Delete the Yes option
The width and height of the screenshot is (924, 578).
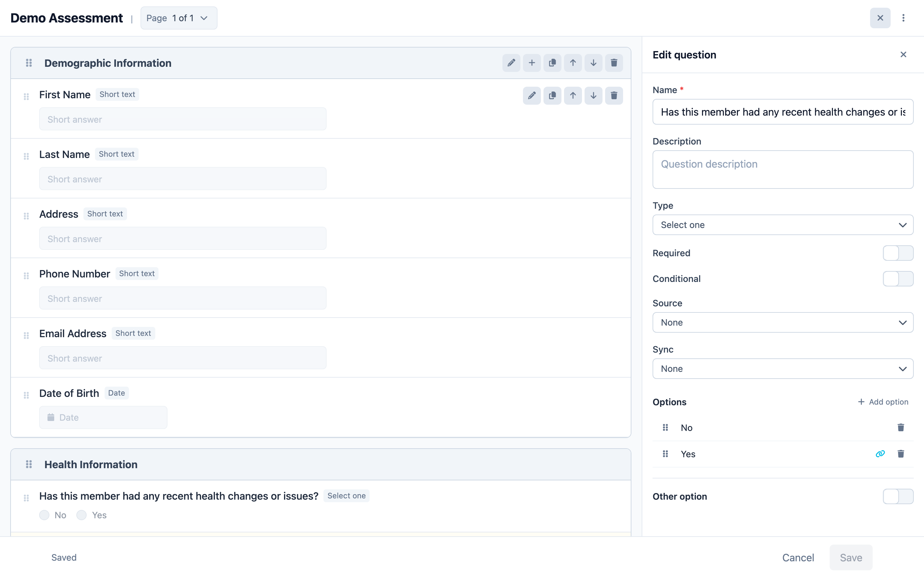[901, 454]
